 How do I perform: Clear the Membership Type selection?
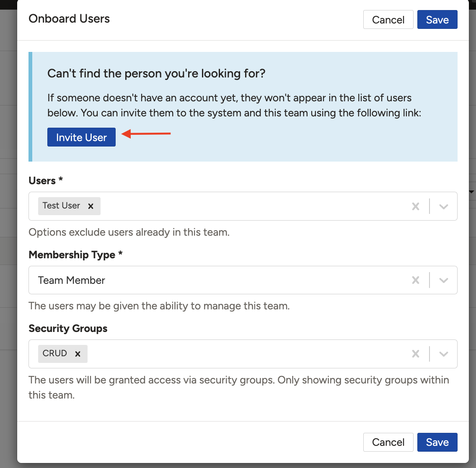(x=416, y=280)
